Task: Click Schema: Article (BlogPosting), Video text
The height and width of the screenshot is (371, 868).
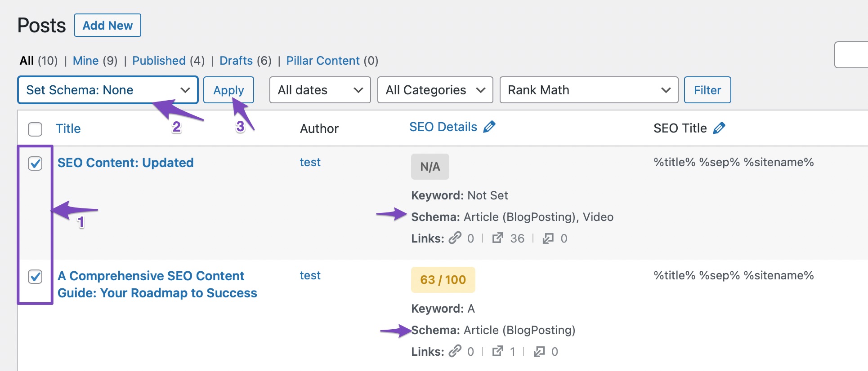Action: (512, 217)
